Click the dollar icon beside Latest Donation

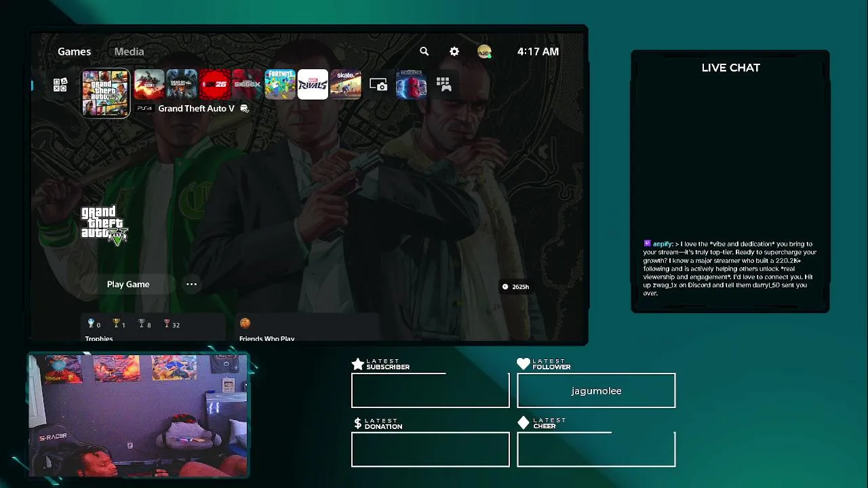coord(358,424)
